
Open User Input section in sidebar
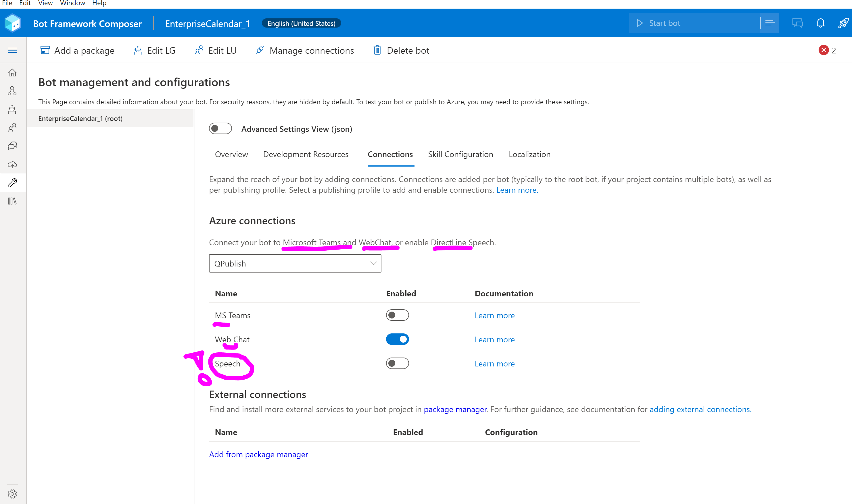pos(12,127)
